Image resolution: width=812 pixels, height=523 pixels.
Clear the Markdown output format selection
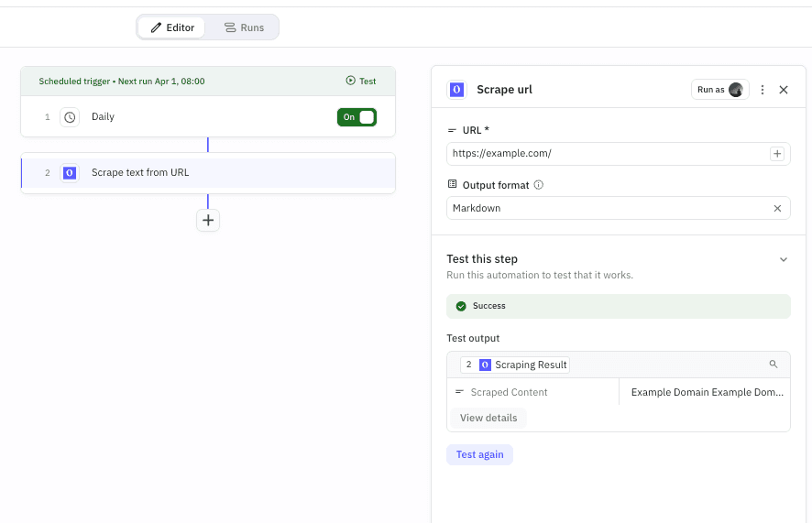[777, 208]
